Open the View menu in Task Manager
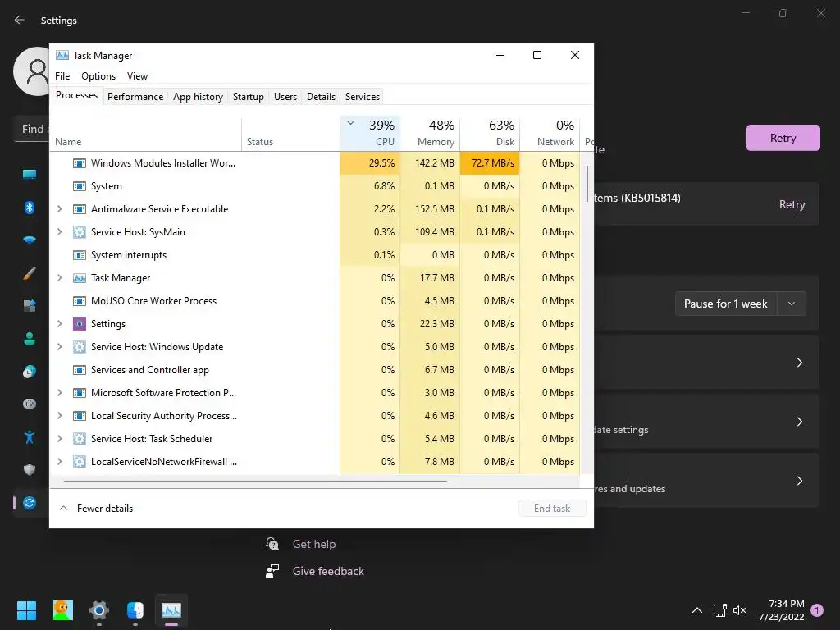 click(137, 76)
